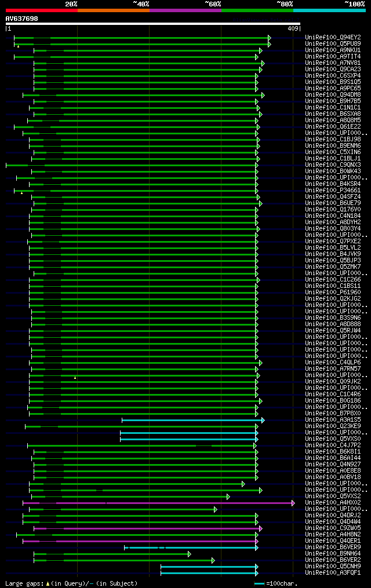Select the white AV637698 query sequence bar
This screenshot has width=371, height=588.
pyautogui.click(x=152, y=24)
